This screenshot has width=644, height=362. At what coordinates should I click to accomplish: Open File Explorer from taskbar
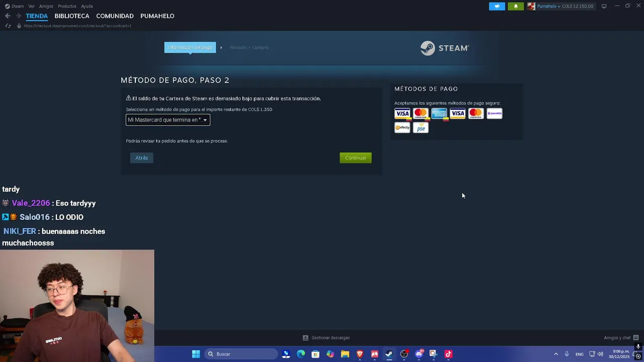(345, 354)
